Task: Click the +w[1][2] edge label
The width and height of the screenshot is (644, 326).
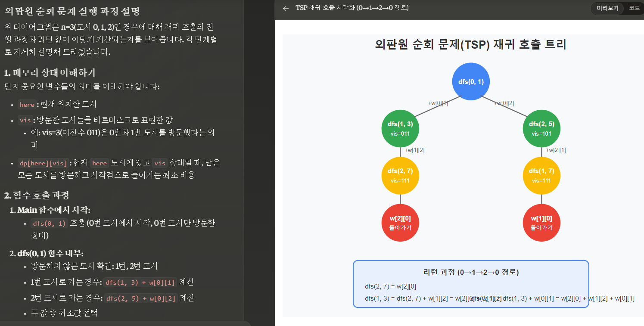Action: click(415, 150)
